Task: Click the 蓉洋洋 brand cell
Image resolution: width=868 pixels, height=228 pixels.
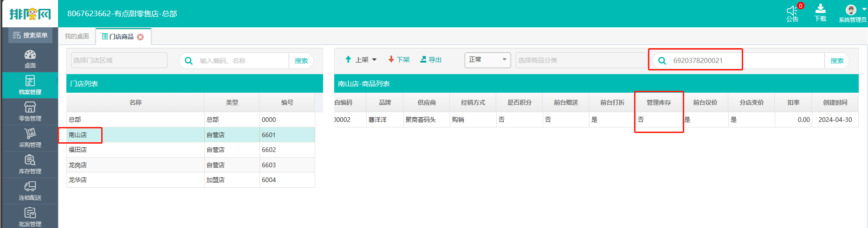Action: [x=385, y=120]
